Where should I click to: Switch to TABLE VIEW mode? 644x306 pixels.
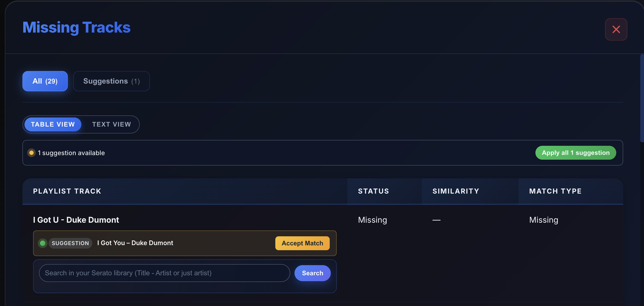(53, 124)
